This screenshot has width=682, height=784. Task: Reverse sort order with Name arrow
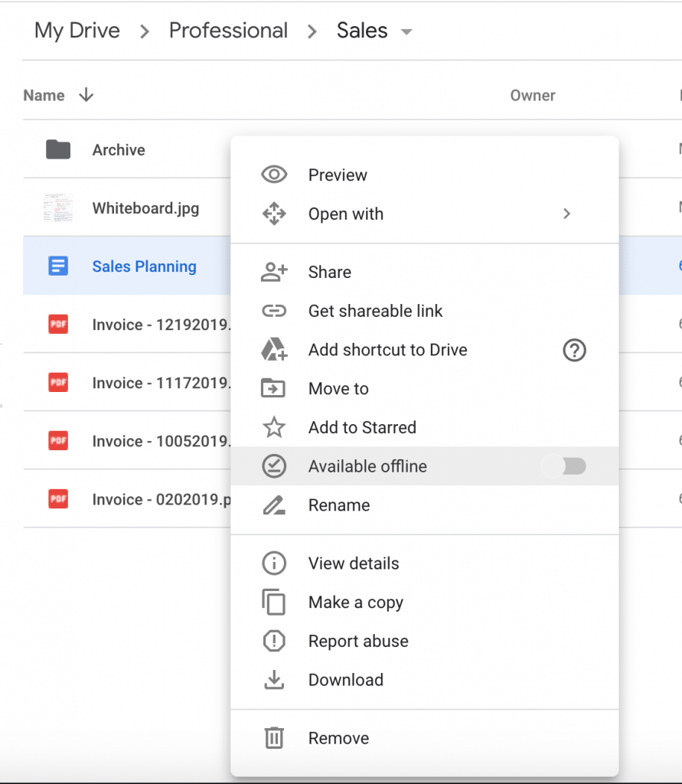(x=86, y=95)
